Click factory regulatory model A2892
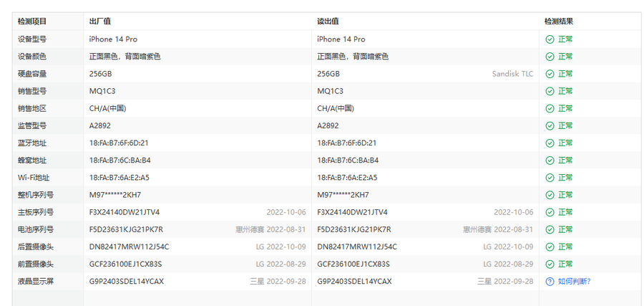 tap(99, 126)
